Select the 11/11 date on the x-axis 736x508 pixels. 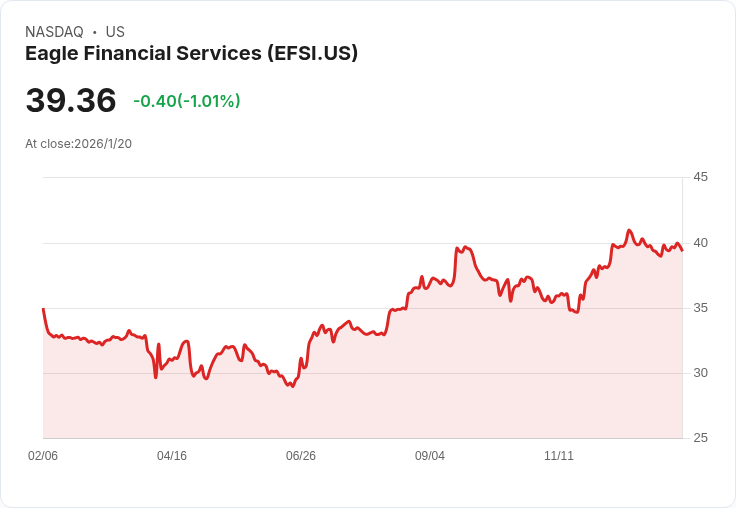tap(559, 456)
